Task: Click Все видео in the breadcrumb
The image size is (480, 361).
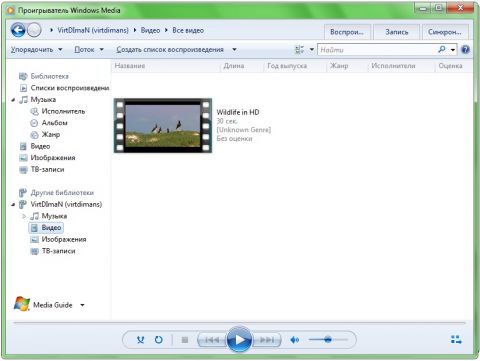Action: pos(188,30)
